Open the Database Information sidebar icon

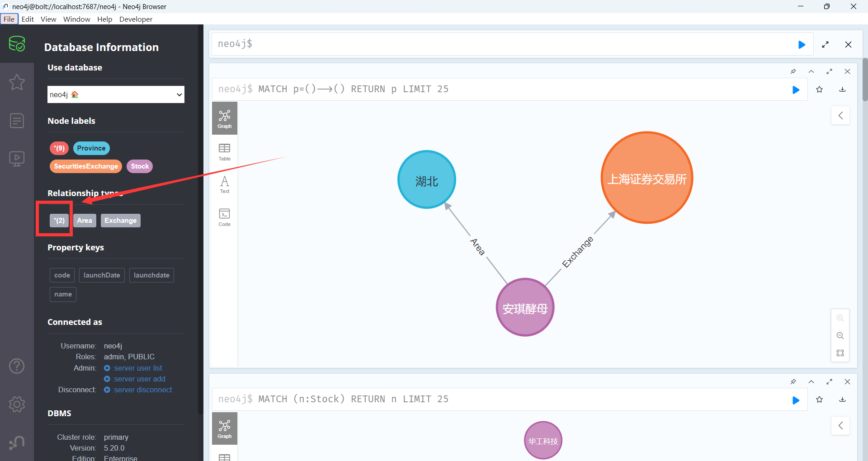point(17,44)
